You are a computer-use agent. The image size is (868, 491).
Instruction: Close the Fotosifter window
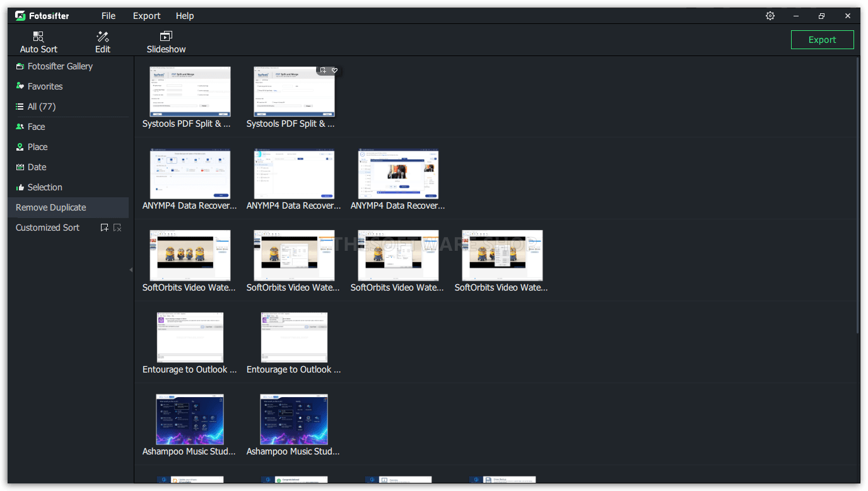coord(847,16)
